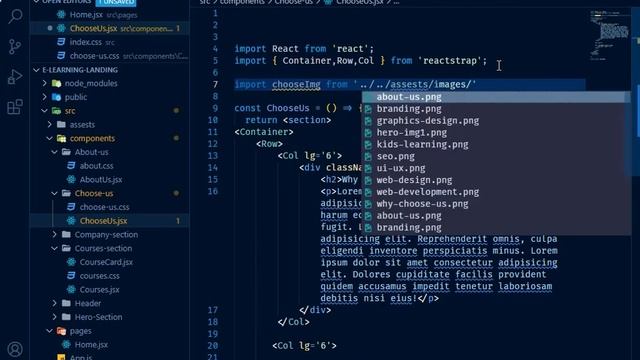Open the Run and Debug view

point(15,77)
